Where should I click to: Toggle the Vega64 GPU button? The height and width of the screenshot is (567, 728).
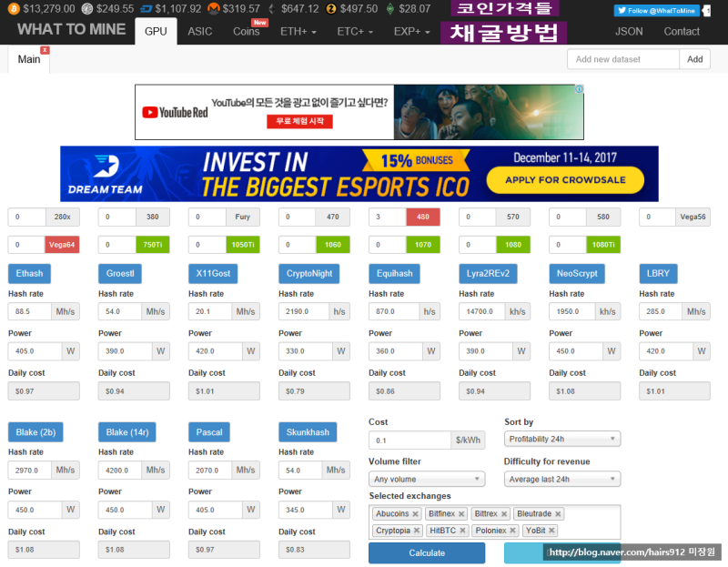[62, 245]
